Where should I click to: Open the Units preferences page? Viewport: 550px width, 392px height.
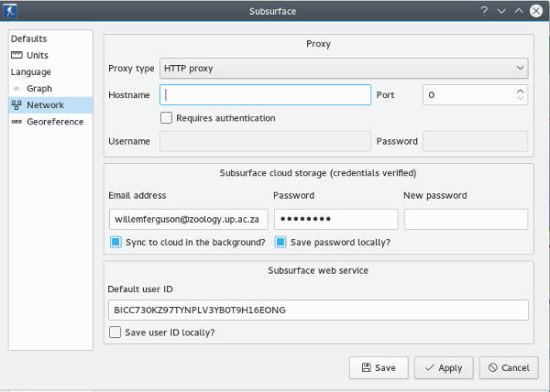tap(50, 55)
